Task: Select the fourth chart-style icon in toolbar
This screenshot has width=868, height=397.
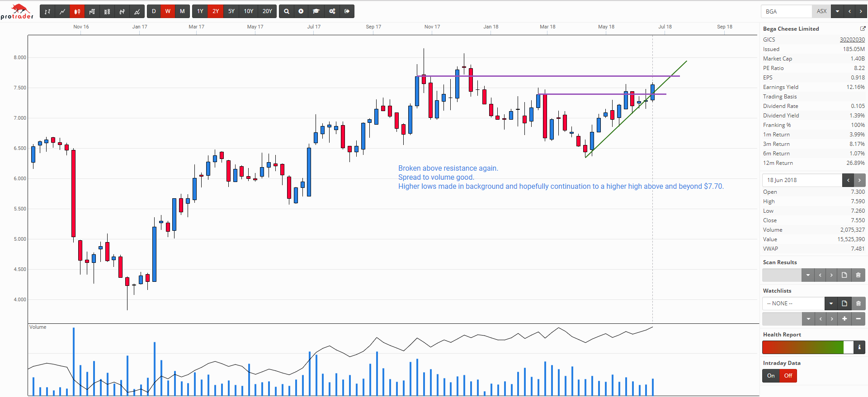Action: coord(92,11)
